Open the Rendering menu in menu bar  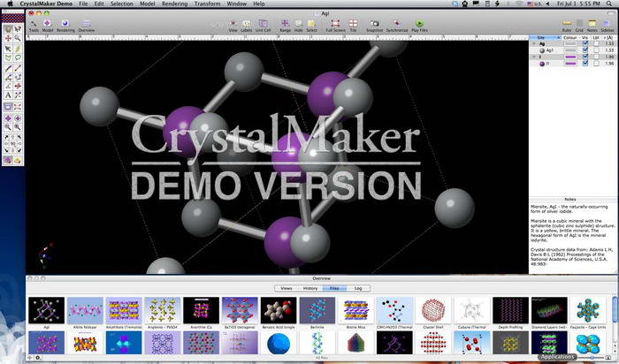(x=174, y=4)
